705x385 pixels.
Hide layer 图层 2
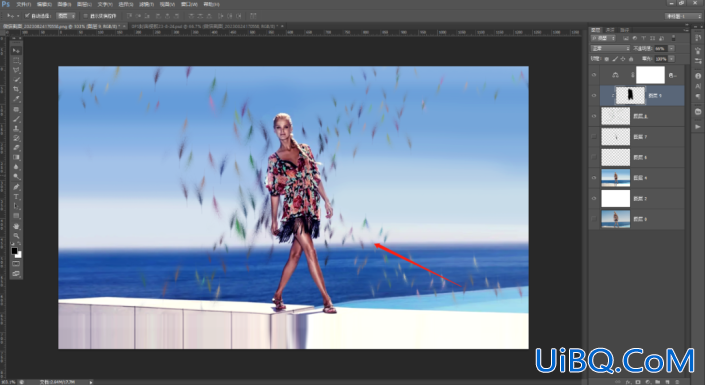coord(594,198)
